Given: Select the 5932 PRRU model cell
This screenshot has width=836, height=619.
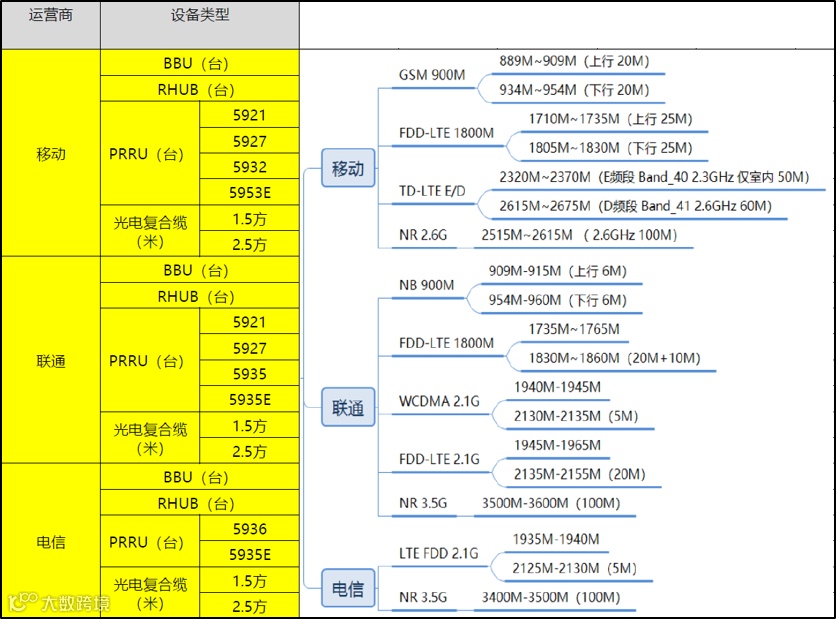Looking at the screenshot, I should click(x=250, y=166).
